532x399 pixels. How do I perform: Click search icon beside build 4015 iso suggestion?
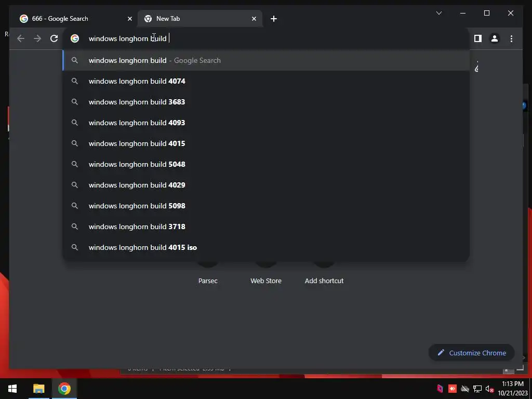click(75, 247)
